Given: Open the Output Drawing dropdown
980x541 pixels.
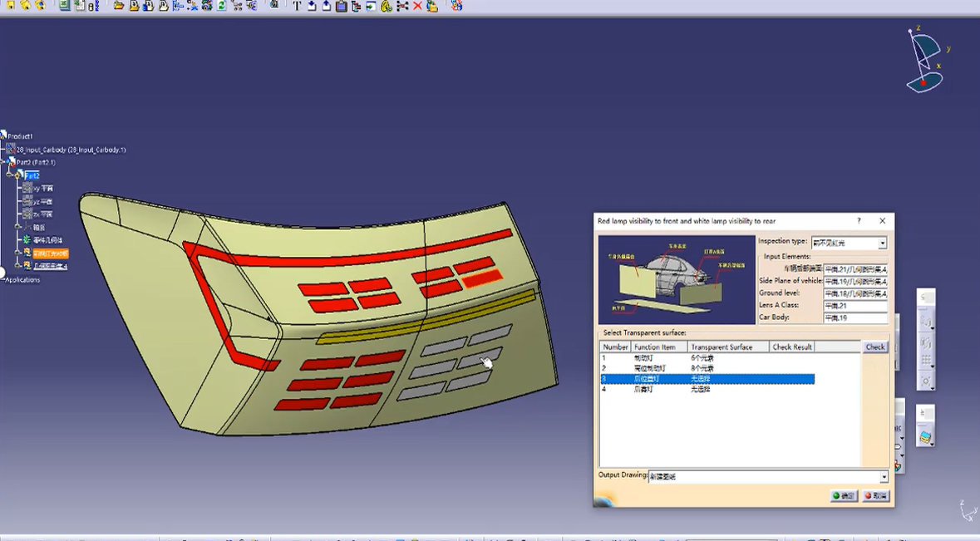Looking at the screenshot, I should [x=883, y=477].
